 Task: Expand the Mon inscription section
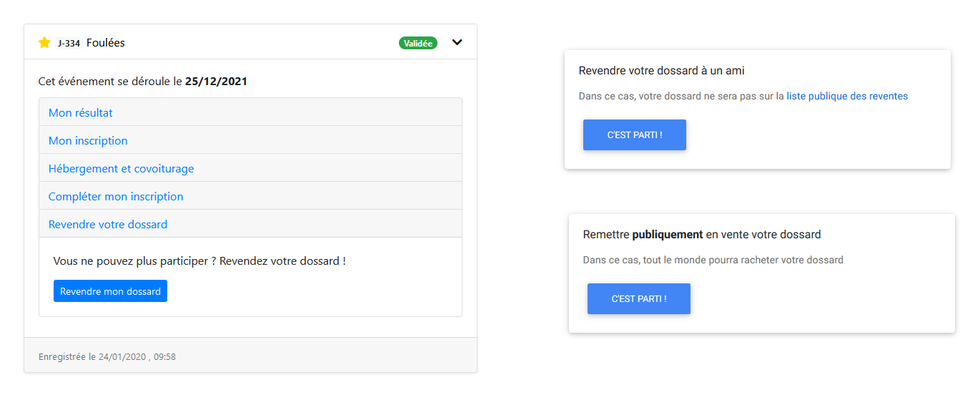click(x=88, y=140)
